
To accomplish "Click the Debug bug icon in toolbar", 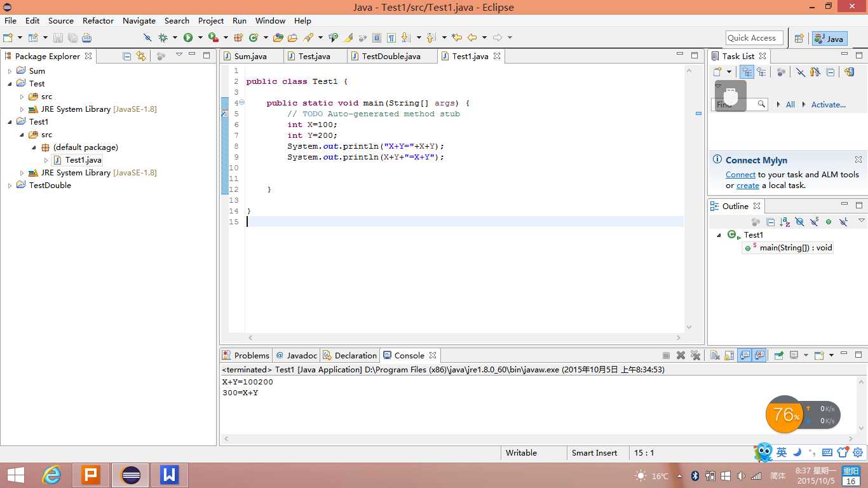I will point(163,37).
